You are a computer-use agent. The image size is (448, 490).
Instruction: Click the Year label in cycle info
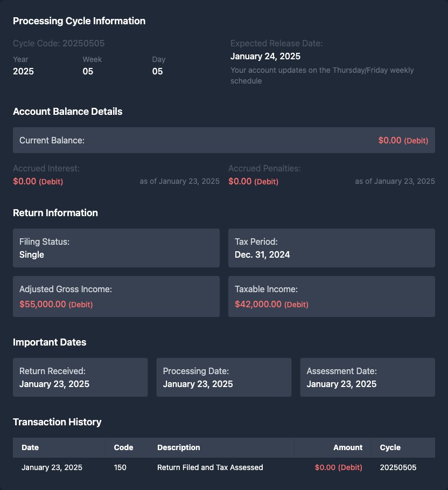(20, 59)
